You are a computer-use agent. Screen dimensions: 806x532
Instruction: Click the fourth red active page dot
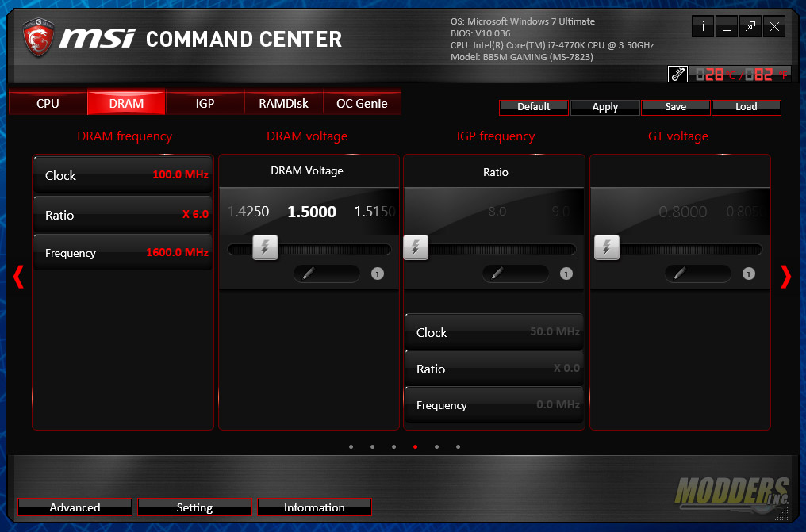coord(416,446)
